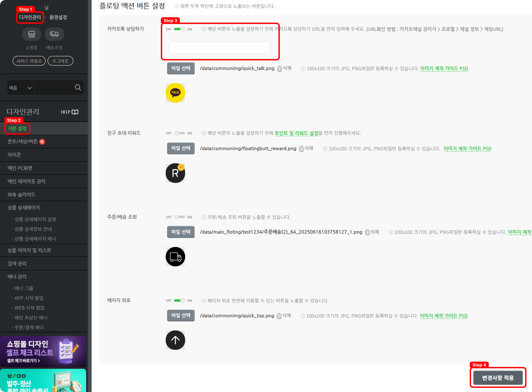Screen dimensions: 532x392
Task: Switch to the 디자인관리 top tab
Action: 30,17
